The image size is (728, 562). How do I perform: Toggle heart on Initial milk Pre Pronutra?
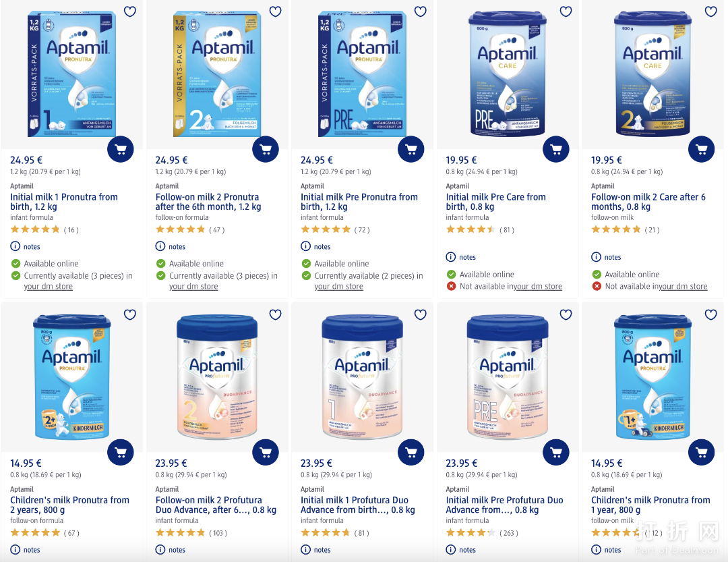tap(421, 11)
